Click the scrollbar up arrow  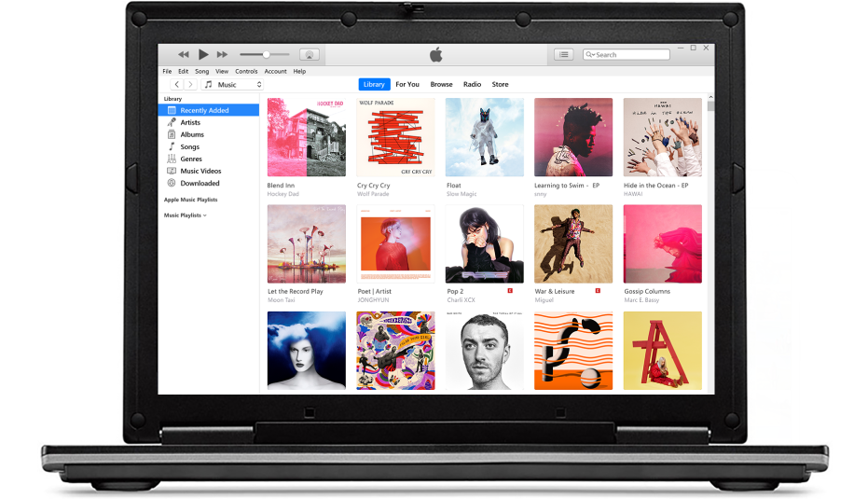click(710, 97)
